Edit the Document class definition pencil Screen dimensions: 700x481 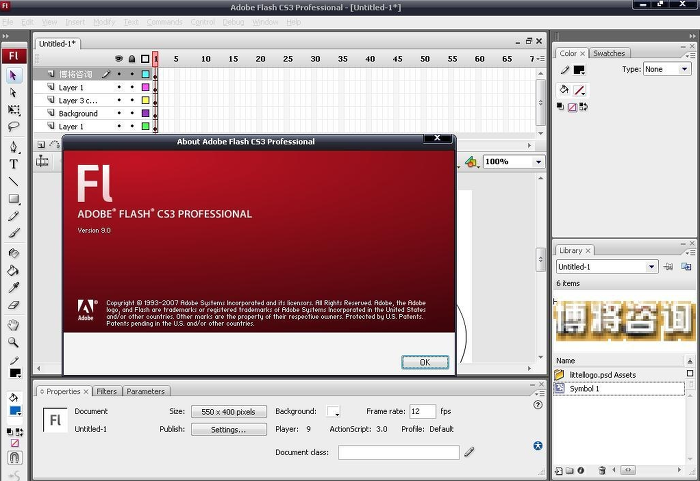point(469,452)
